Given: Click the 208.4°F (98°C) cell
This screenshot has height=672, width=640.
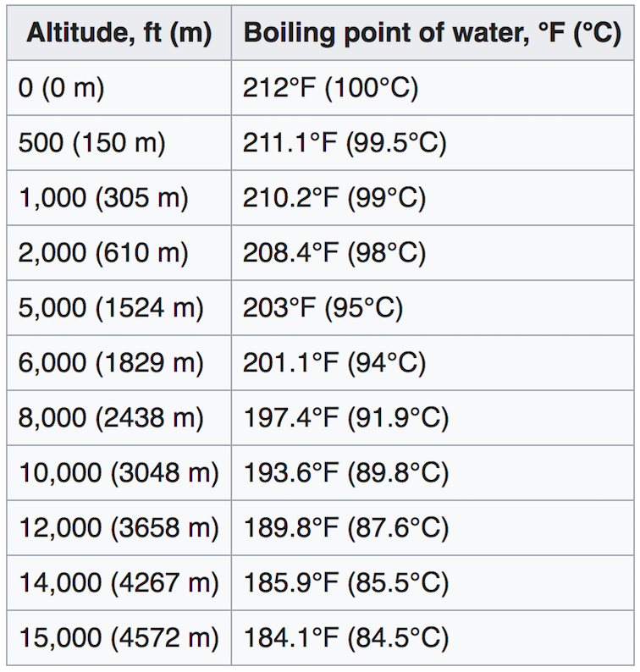Looking at the screenshot, I should pyautogui.click(x=334, y=253).
